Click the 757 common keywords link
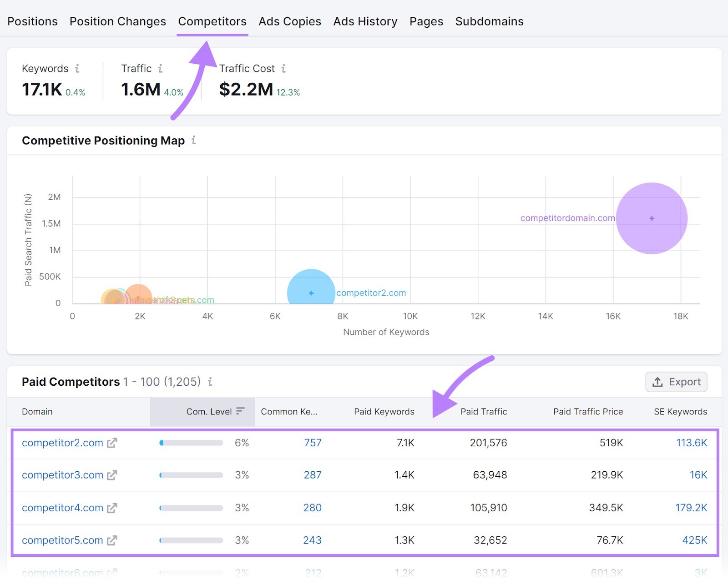Viewport: 728px width, 585px height. 313,442
